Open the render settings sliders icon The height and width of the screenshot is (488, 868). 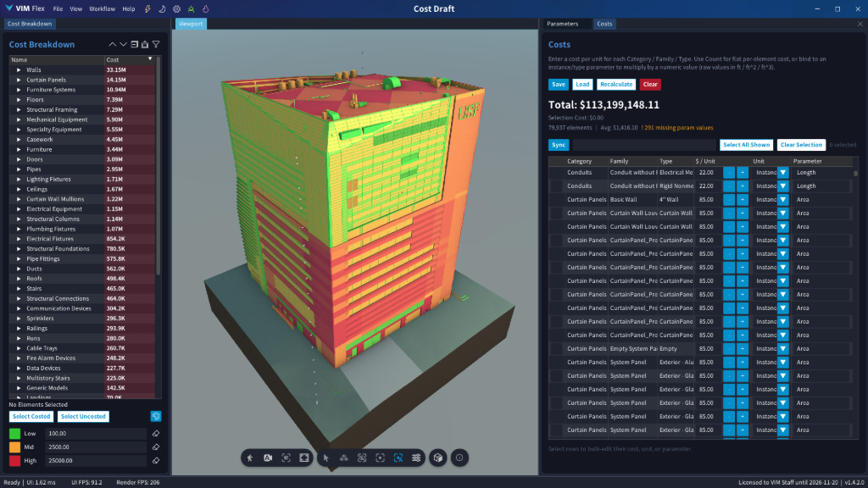pyautogui.click(x=416, y=457)
